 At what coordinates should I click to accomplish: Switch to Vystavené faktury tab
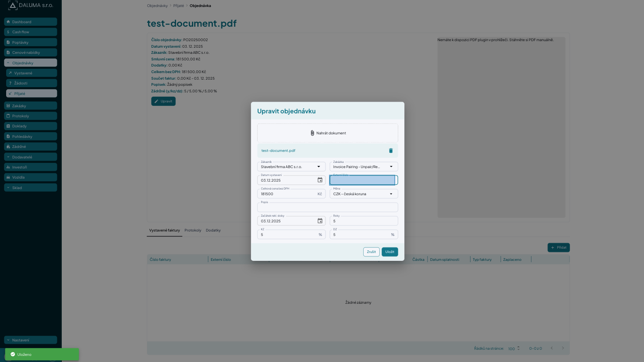click(x=164, y=230)
